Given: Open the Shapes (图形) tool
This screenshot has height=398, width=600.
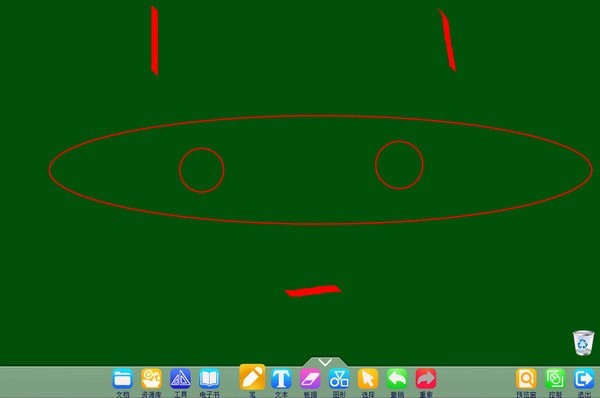Looking at the screenshot, I should [x=339, y=379].
